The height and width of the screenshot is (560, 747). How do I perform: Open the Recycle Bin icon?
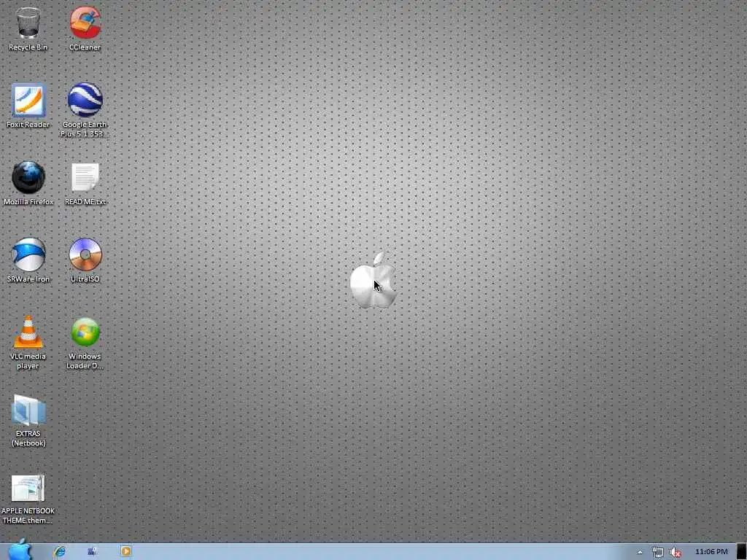click(28, 28)
